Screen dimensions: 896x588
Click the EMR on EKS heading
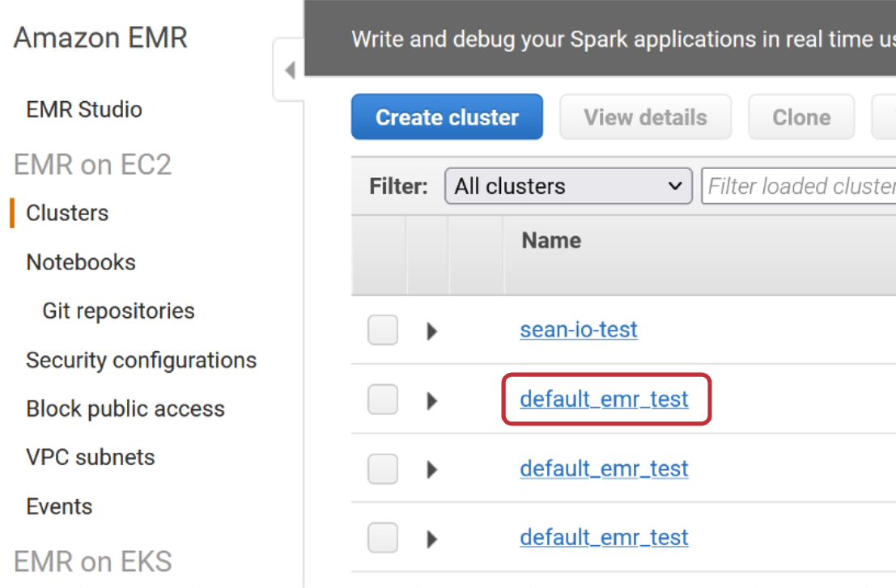coord(92,561)
